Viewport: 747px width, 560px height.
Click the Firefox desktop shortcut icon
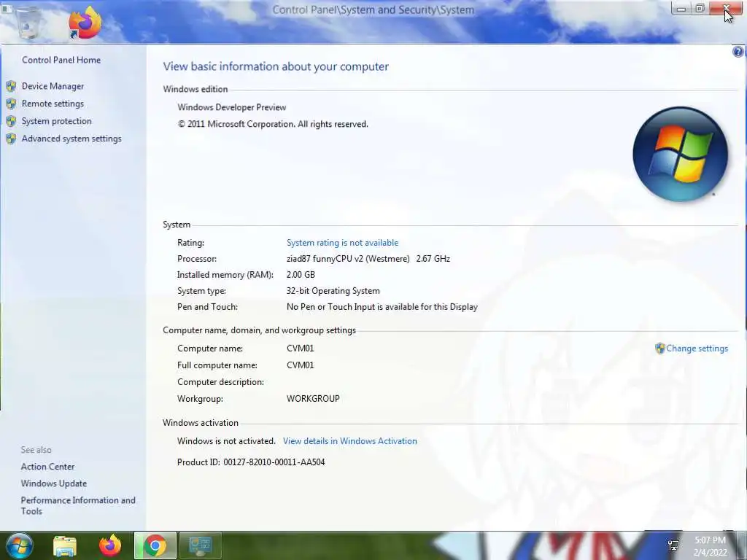[x=85, y=22]
